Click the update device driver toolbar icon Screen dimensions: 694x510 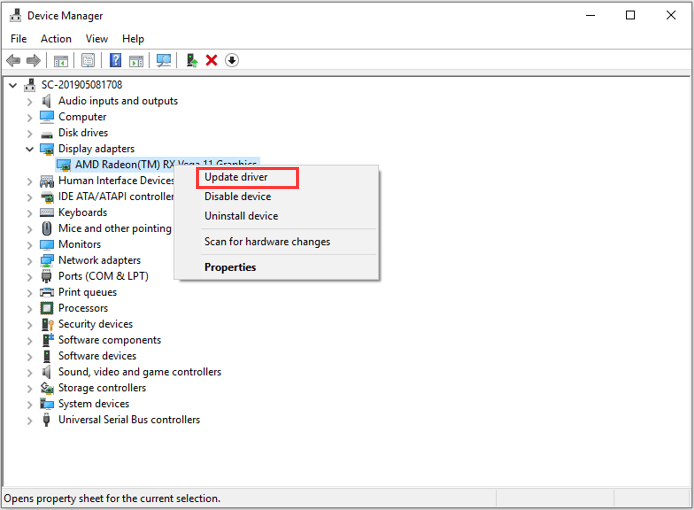tap(192, 60)
